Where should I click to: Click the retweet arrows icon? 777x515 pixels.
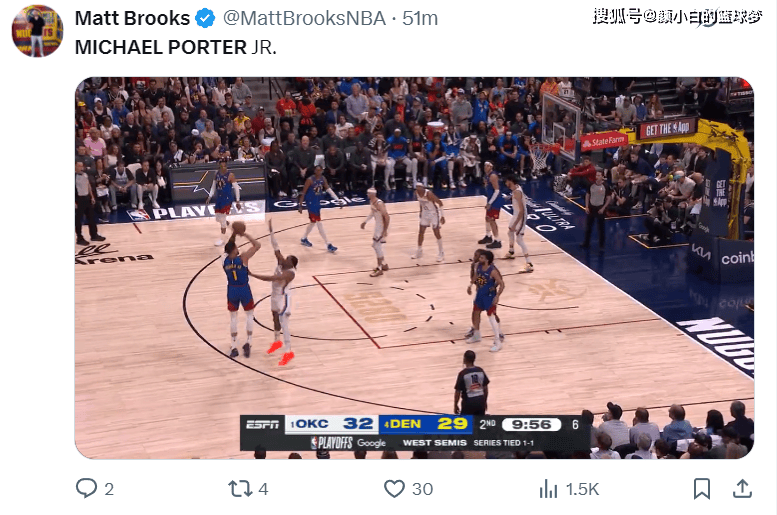point(240,488)
